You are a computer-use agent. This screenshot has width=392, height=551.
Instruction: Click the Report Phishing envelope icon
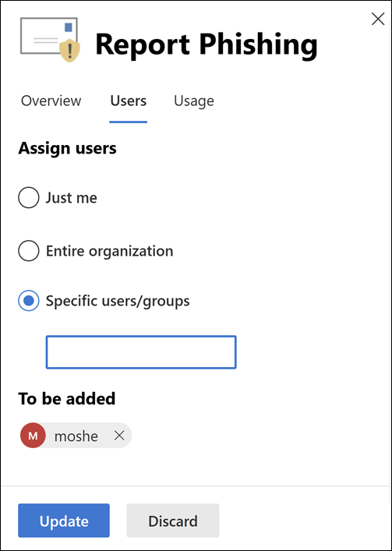click(50, 39)
